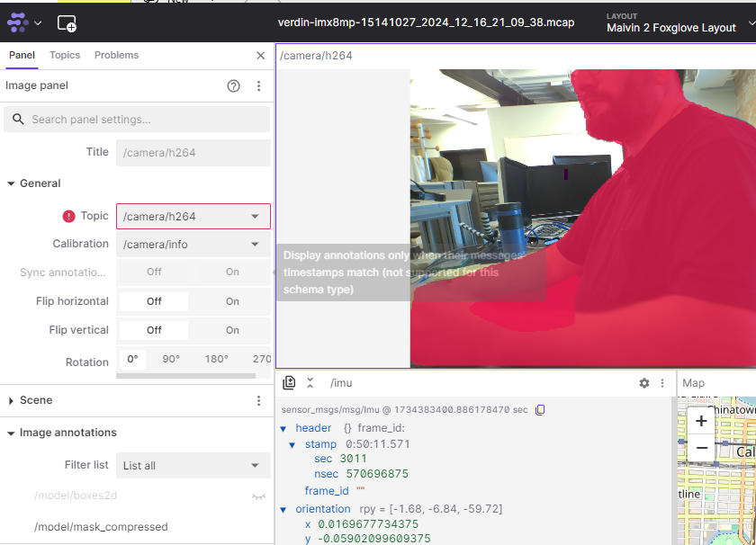Open help for Image panel settings
Screen dimensions: 756x545
pyautogui.click(x=234, y=86)
